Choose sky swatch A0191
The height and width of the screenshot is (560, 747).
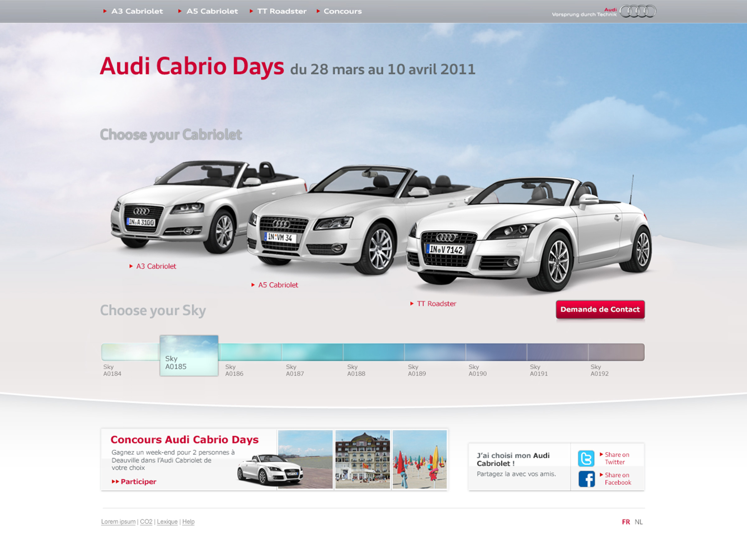[x=557, y=352]
